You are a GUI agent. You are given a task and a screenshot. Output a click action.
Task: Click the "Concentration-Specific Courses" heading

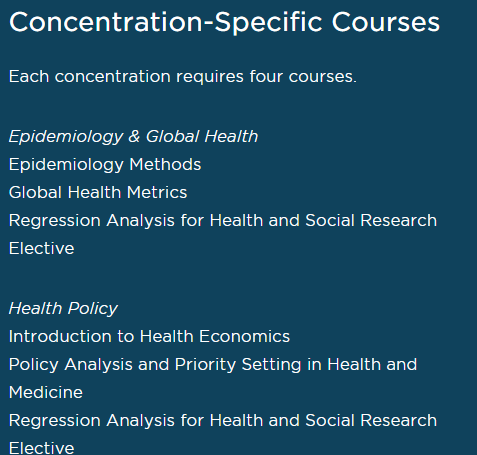(x=224, y=23)
